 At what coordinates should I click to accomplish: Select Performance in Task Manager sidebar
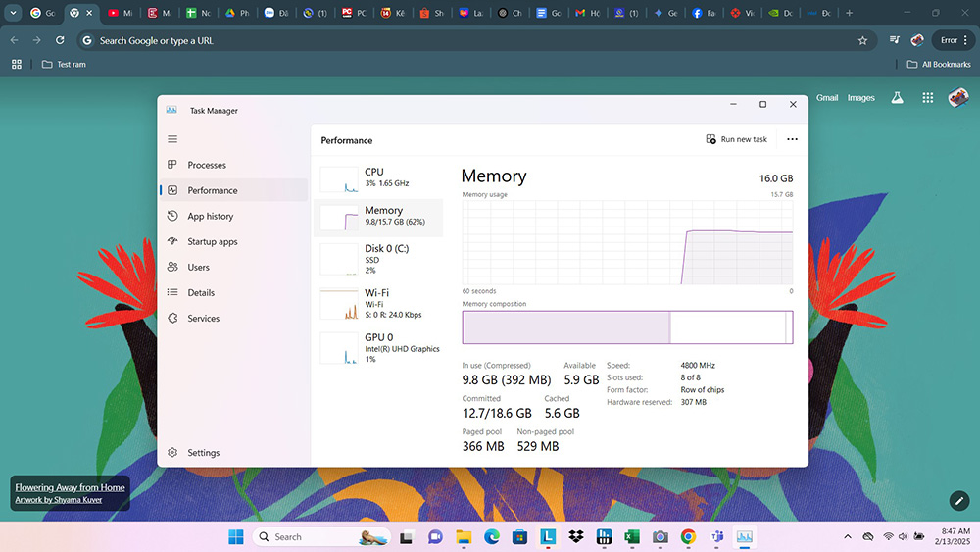[x=234, y=190]
